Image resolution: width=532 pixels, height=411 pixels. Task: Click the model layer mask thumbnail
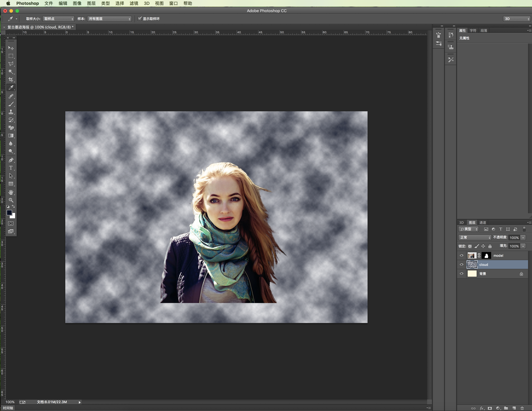pos(487,255)
